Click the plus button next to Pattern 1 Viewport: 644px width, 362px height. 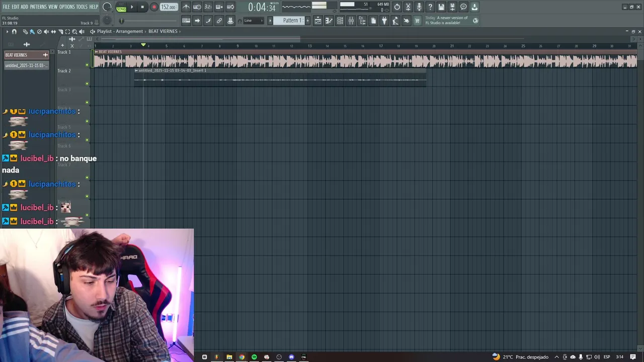(307, 21)
